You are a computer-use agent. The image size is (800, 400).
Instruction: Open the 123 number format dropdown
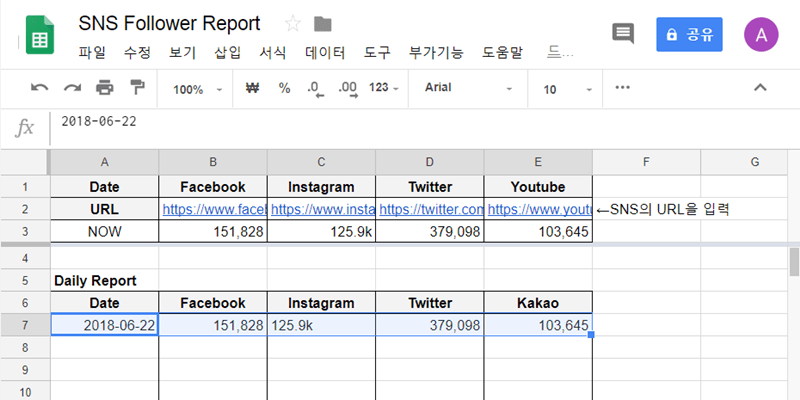point(384,89)
